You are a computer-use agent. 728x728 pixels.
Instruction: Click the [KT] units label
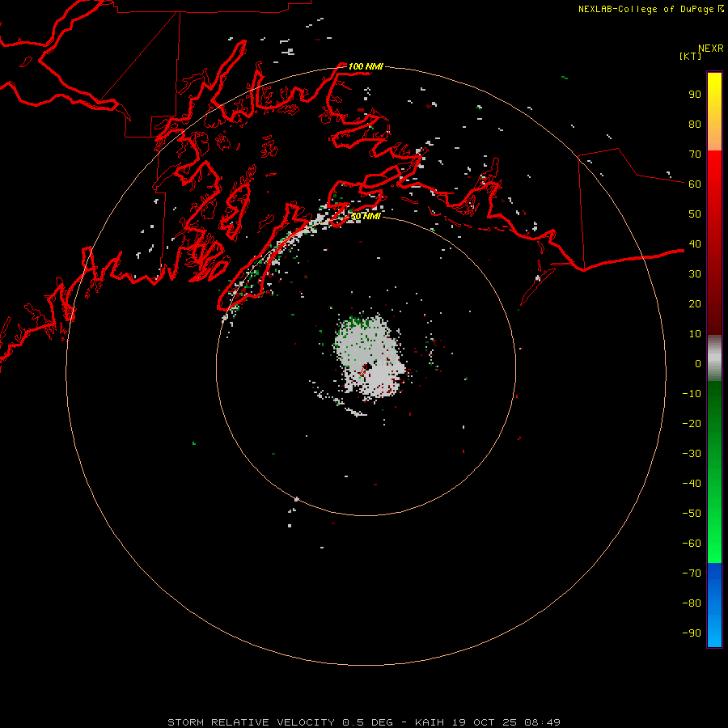pos(690,56)
